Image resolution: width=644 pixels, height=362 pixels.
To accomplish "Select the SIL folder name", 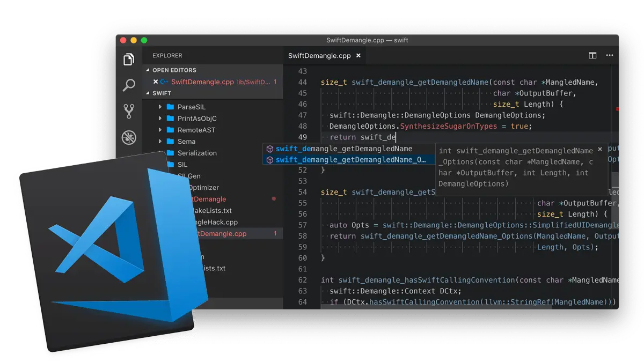I will click(x=182, y=165).
